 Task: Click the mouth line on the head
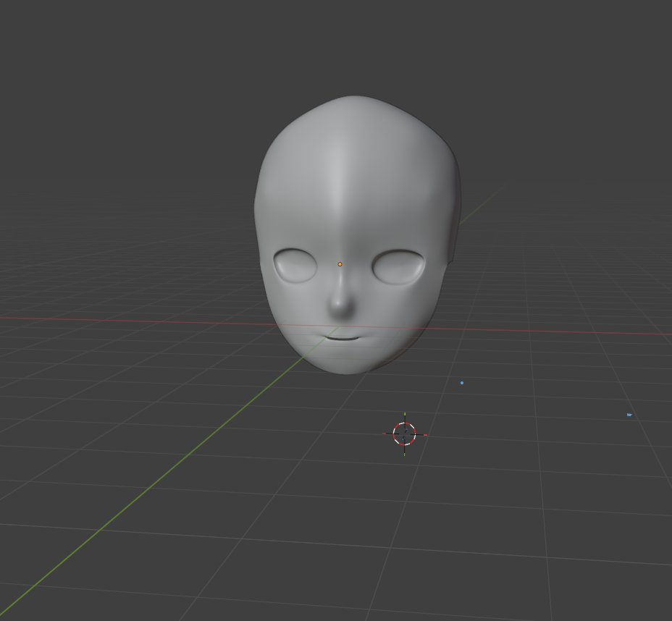342,338
